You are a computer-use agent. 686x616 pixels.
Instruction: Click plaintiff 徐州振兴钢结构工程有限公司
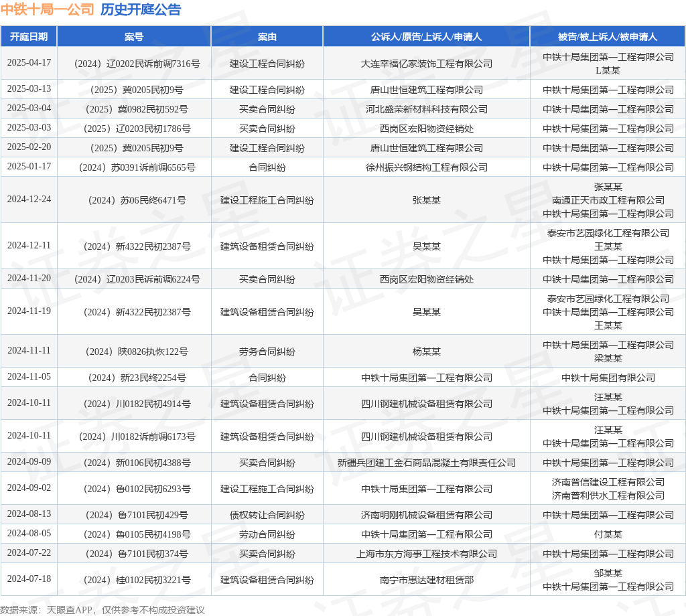tap(427, 167)
